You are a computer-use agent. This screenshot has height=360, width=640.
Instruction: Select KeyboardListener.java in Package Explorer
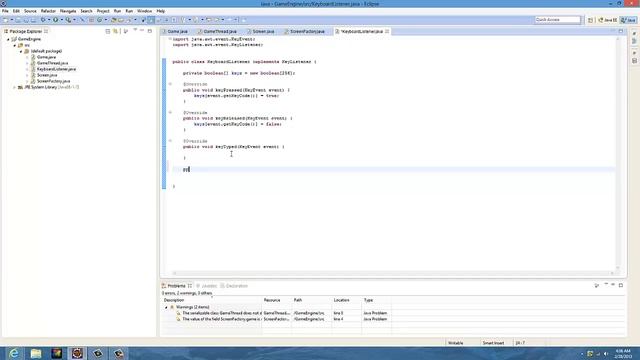pos(56,69)
